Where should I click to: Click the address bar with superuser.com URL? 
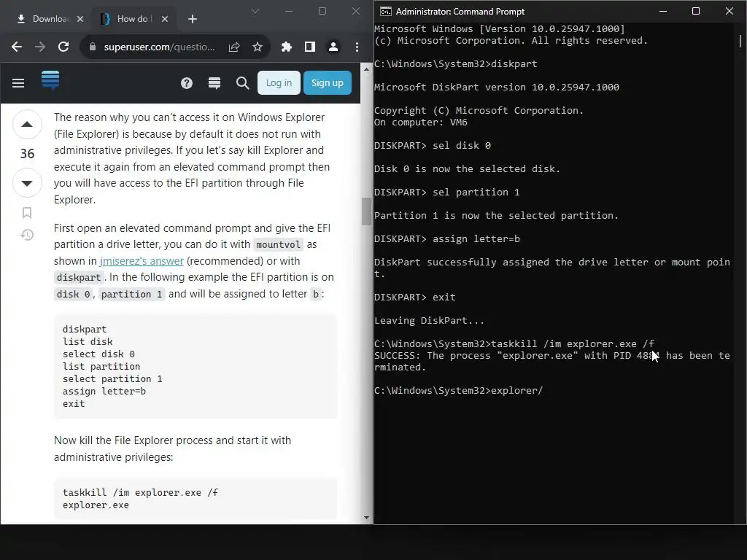[x=159, y=47]
